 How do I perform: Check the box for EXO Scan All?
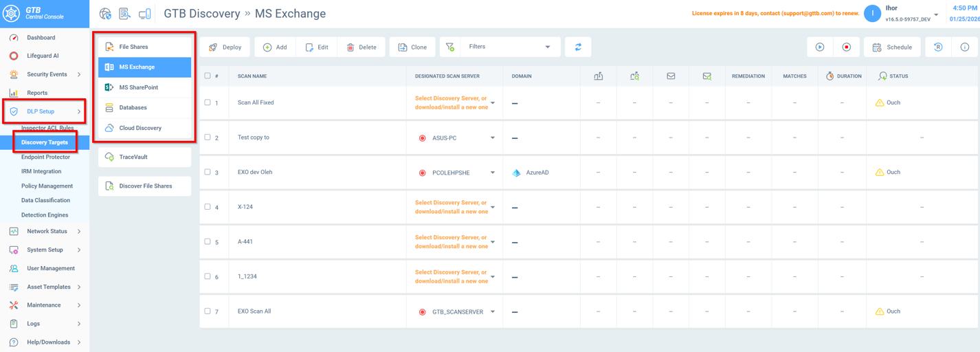pos(208,311)
